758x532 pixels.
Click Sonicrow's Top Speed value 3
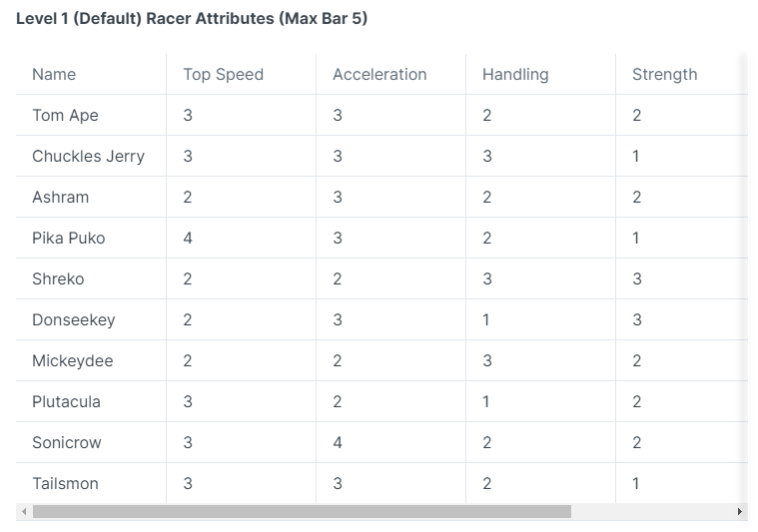click(x=188, y=442)
